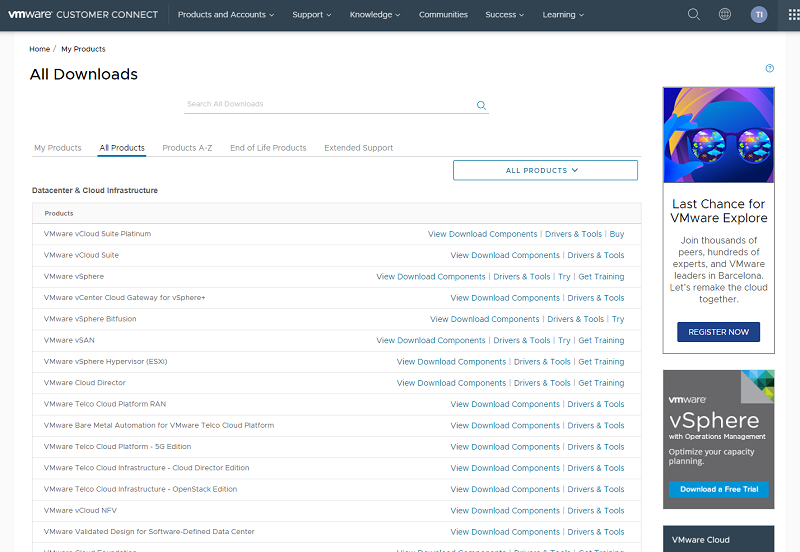800x552 pixels.
Task: Open the TI user avatar menu
Action: [759, 15]
